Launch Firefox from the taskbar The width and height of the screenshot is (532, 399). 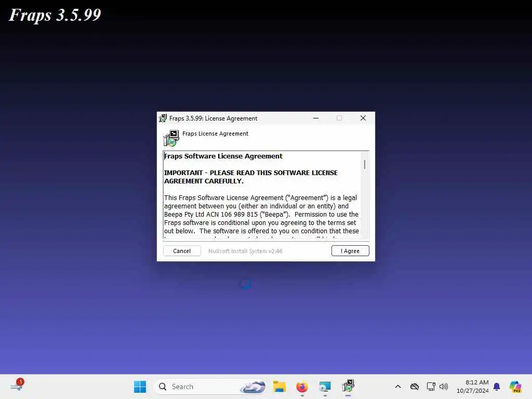[x=302, y=387]
